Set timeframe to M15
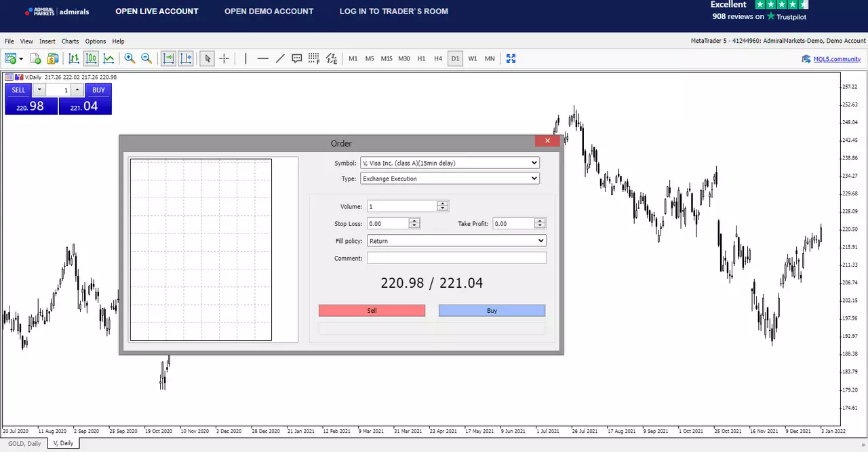This screenshot has width=868, height=452. coord(387,58)
